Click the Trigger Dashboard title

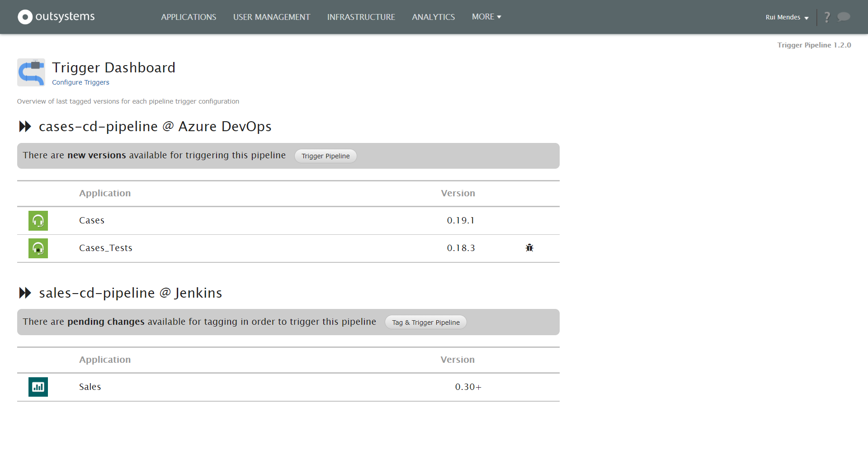(x=113, y=67)
